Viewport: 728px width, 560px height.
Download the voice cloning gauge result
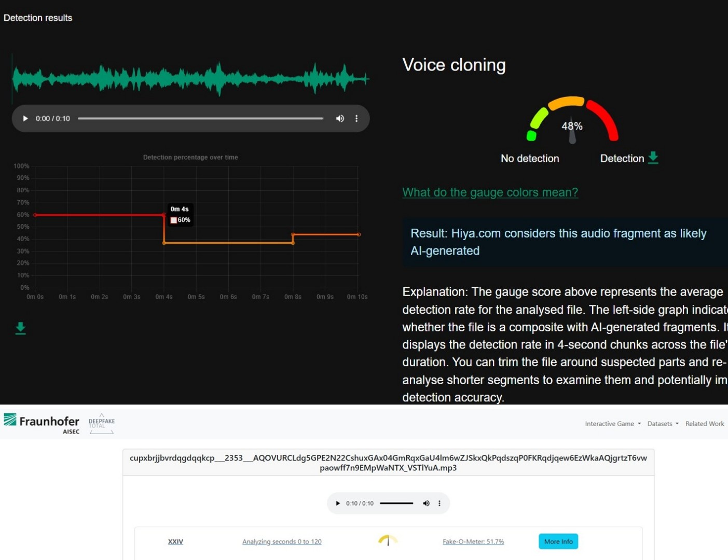click(x=653, y=158)
